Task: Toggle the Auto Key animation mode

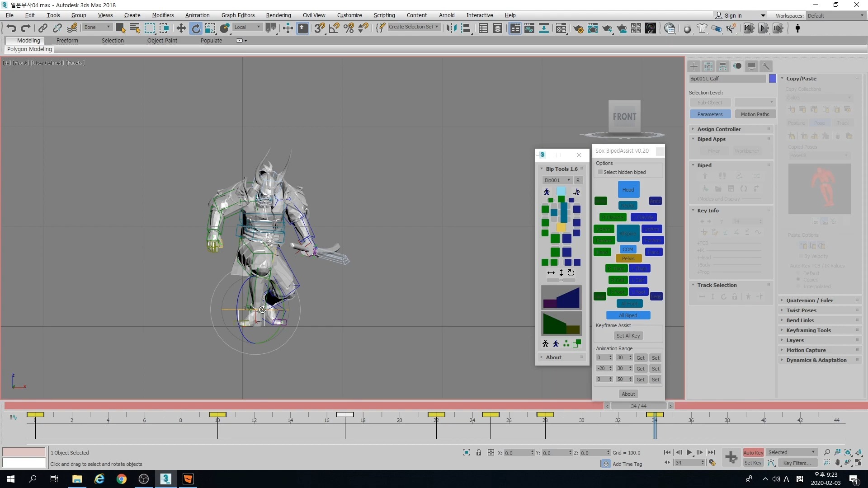Action: coord(753,452)
